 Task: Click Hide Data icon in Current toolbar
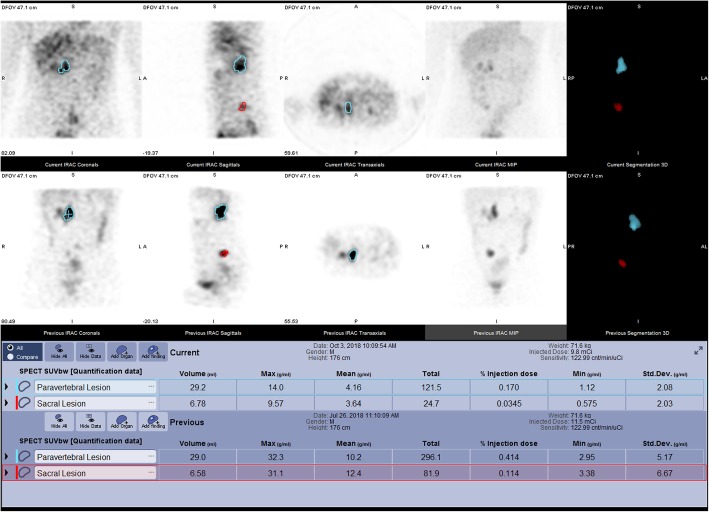(90, 351)
